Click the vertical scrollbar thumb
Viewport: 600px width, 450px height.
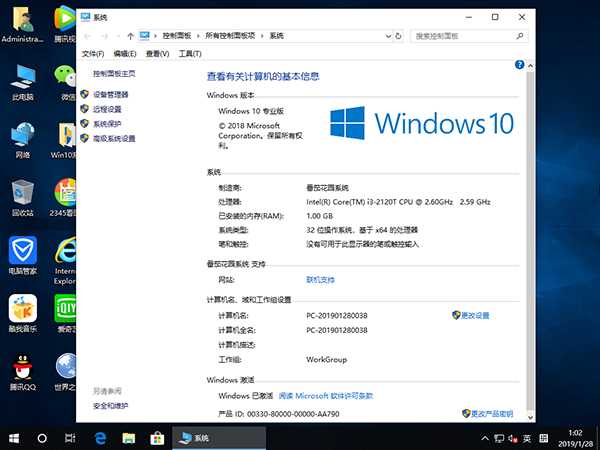tap(530, 240)
